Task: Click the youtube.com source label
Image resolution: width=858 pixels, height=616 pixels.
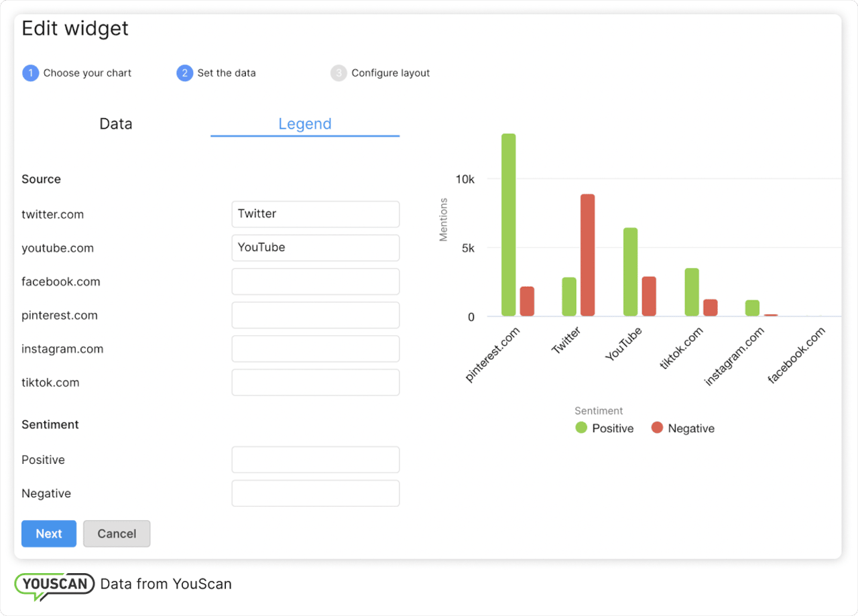Action: [x=58, y=248]
